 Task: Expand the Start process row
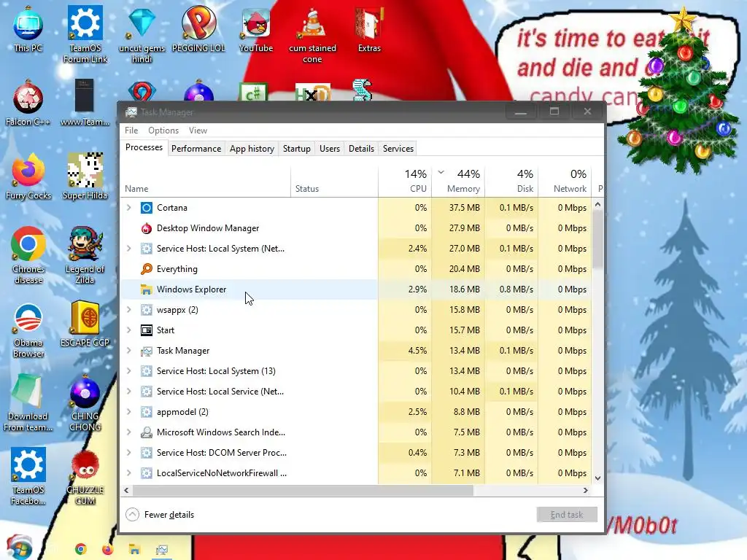pyautogui.click(x=128, y=330)
